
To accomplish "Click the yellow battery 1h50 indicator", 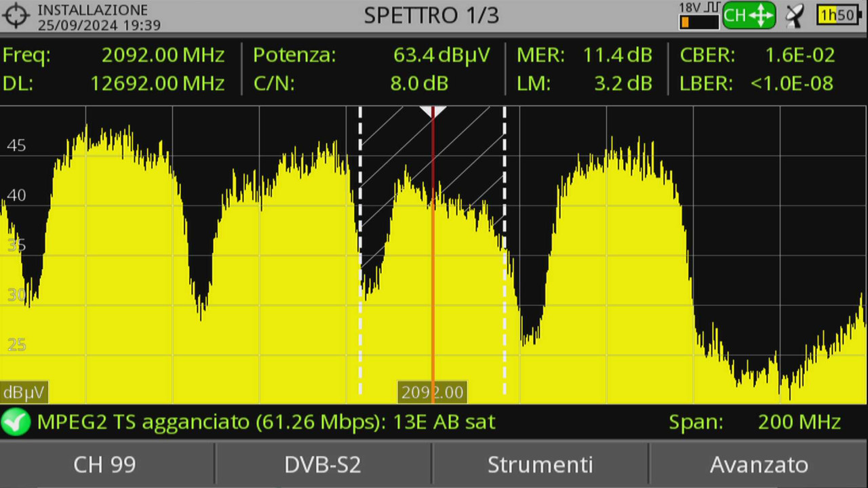I will pyautogui.click(x=840, y=15).
